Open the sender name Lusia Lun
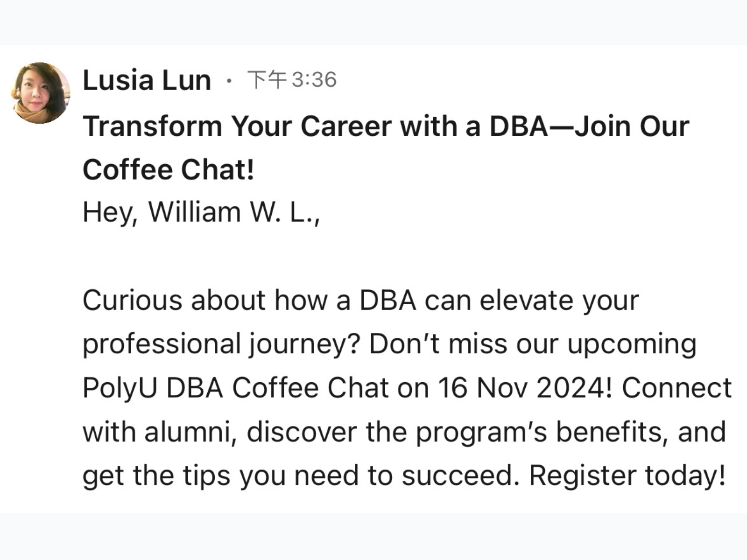The width and height of the screenshot is (747, 560). (x=147, y=80)
